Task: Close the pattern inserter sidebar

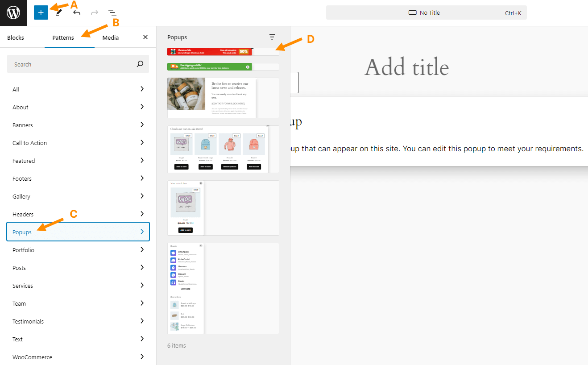Action: point(145,37)
